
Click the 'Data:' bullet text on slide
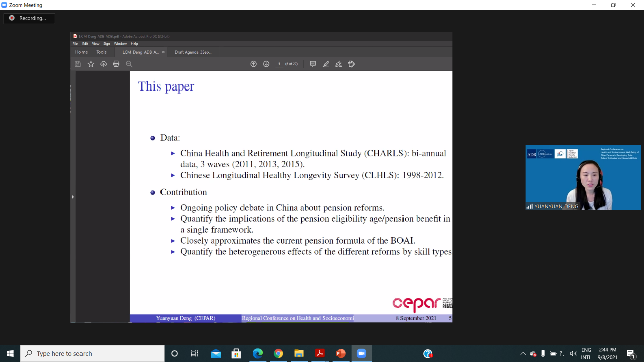[170, 138]
